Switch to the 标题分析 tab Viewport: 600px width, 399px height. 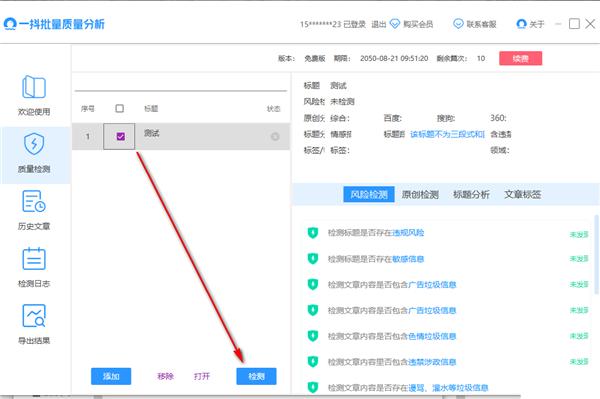471,194
